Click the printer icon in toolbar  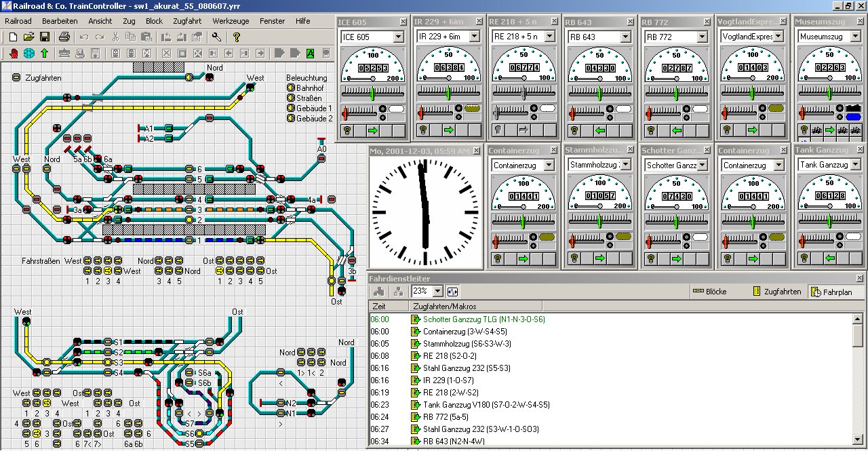click(x=64, y=37)
